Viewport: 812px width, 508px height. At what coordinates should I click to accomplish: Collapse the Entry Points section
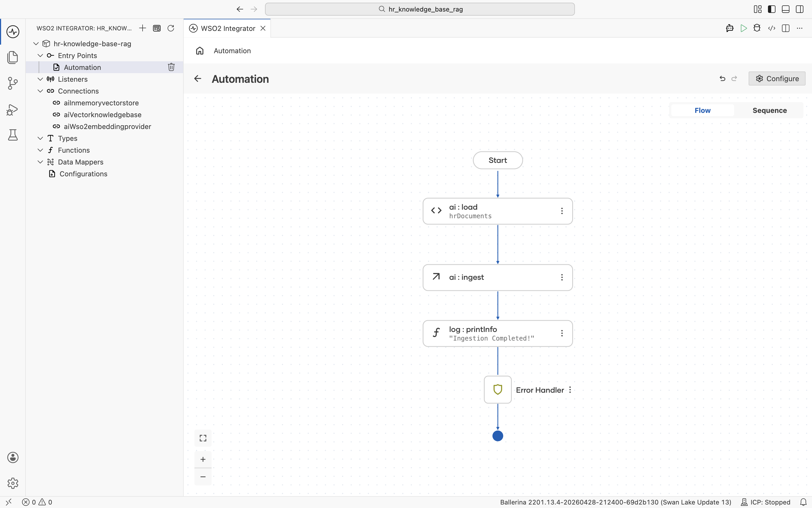pyautogui.click(x=40, y=55)
